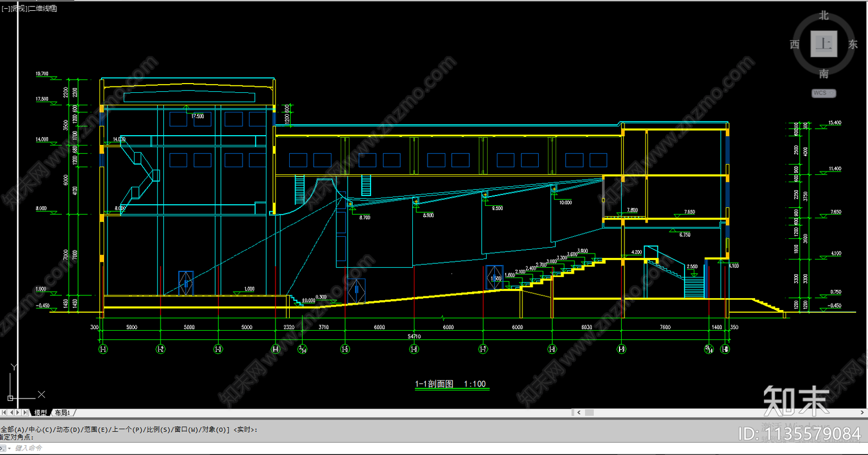Image resolution: width=868 pixels, height=455 pixels.
Task: Click the ViewCube top face 上
Action: pos(824,44)
